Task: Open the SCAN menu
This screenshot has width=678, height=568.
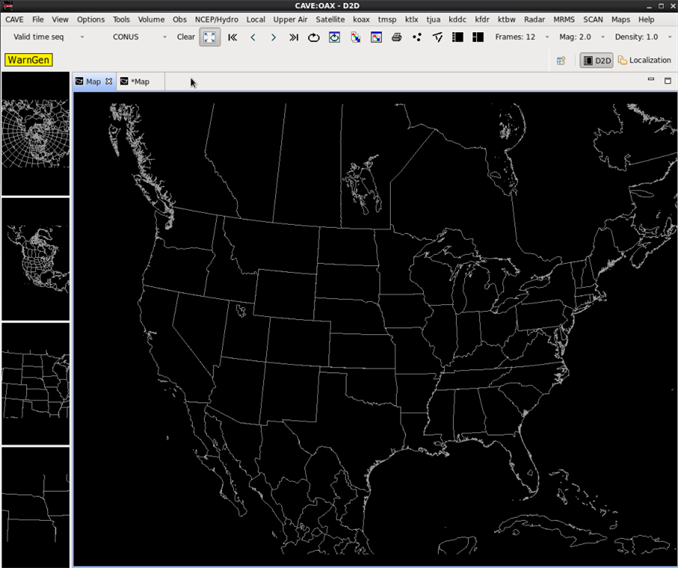Action: pos(593,19)
